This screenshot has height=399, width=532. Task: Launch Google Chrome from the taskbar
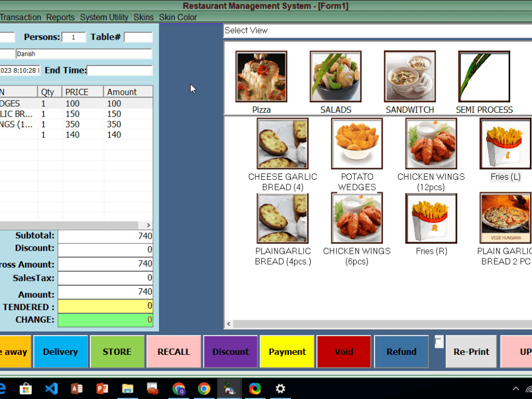click(x=204, y=389)
